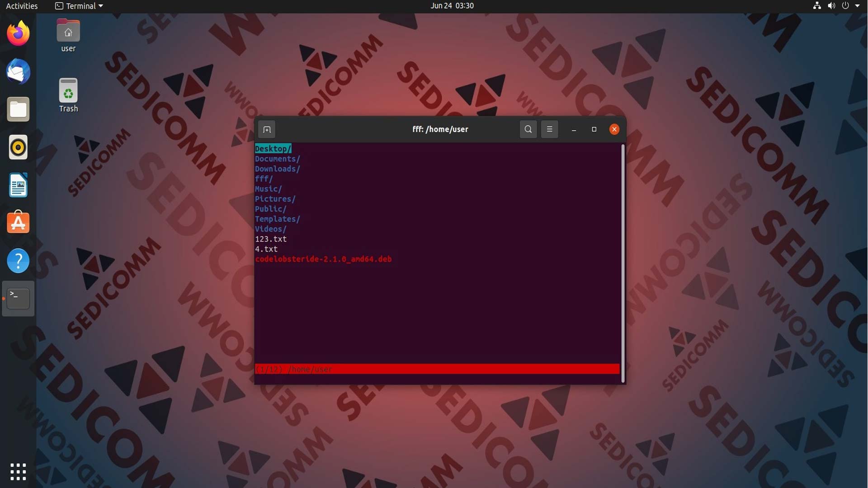Click the terminal title fff: /home/user
This screenshot has height=488, width=868.
pos(440,130)
